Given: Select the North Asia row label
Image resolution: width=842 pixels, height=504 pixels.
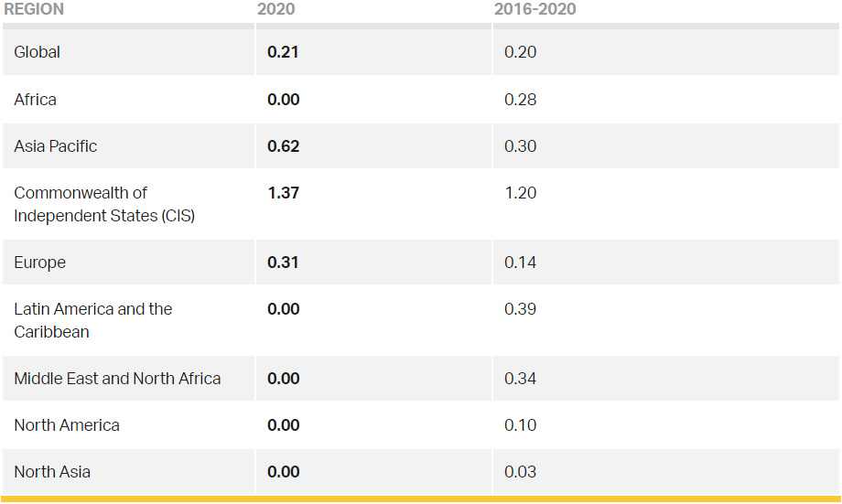Looking at the screenshot, I should tap(52, 472).
